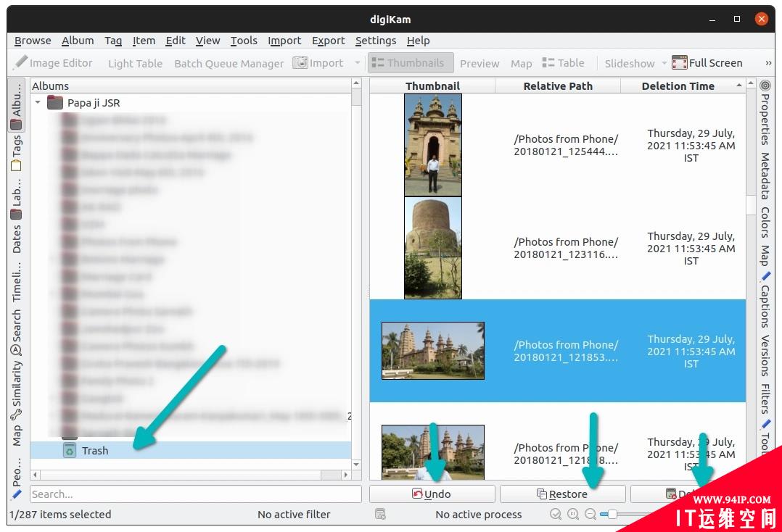This screenshot has width=782, height=532.
Task: Select the Similarity left sidebar tab
Action: click(x=17, y=390)
